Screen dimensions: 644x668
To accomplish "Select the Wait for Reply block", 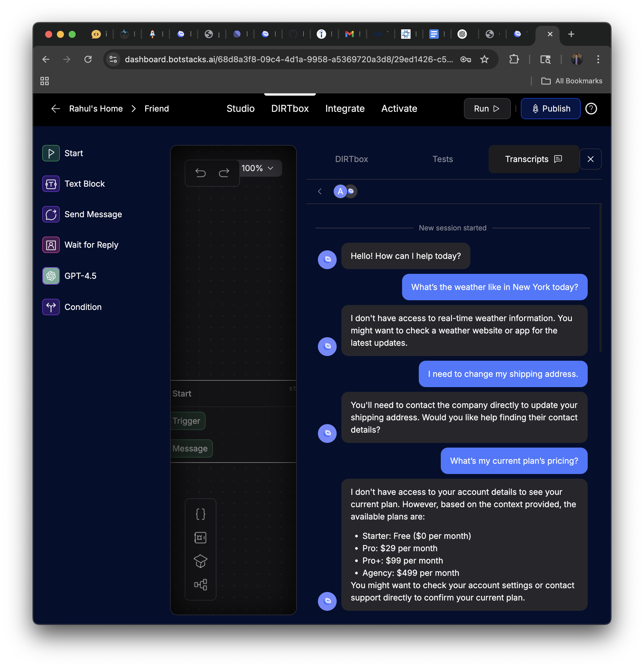I will pos(91,245).
